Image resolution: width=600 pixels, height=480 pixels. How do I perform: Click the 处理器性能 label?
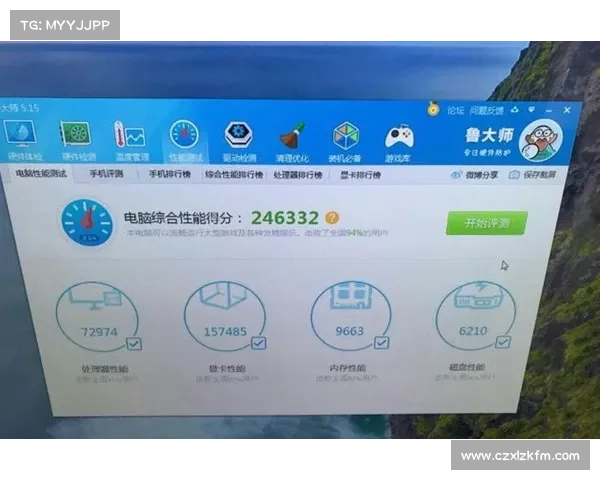click(x=104, y=369)
